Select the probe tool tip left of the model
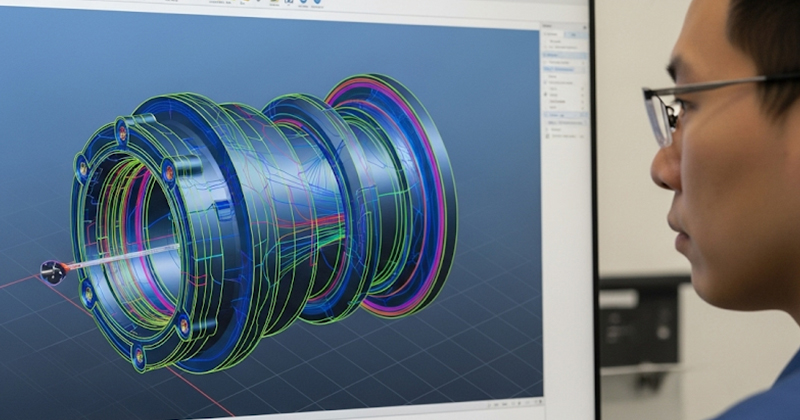Viewport: 800px width, 420px height. [48, 269]
